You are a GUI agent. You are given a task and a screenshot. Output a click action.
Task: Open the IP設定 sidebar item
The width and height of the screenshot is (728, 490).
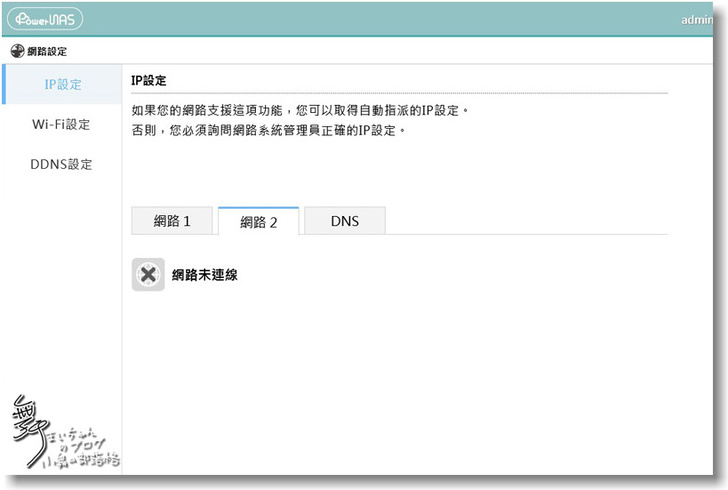[63, 84]
